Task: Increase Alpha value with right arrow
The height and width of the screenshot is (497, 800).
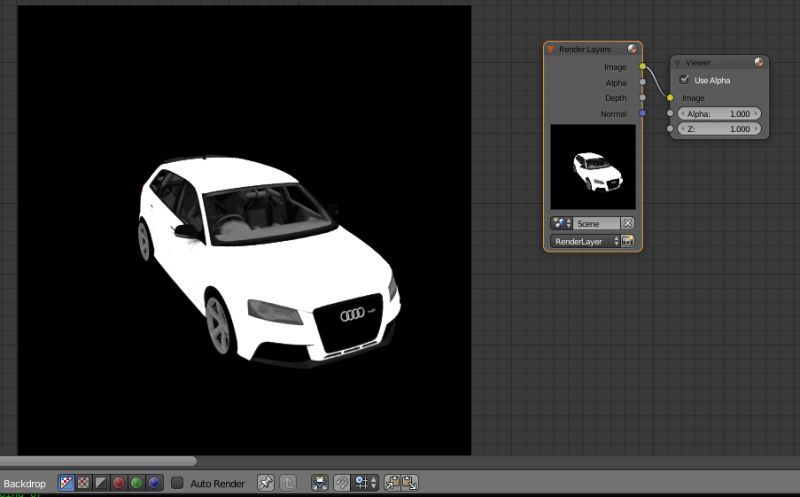Action: point(756,114)
